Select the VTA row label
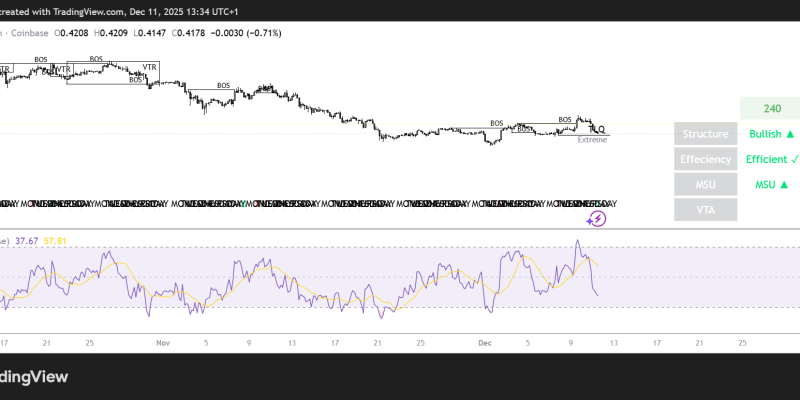The width and height of the screenshot is (800, 400). [705, 209]
